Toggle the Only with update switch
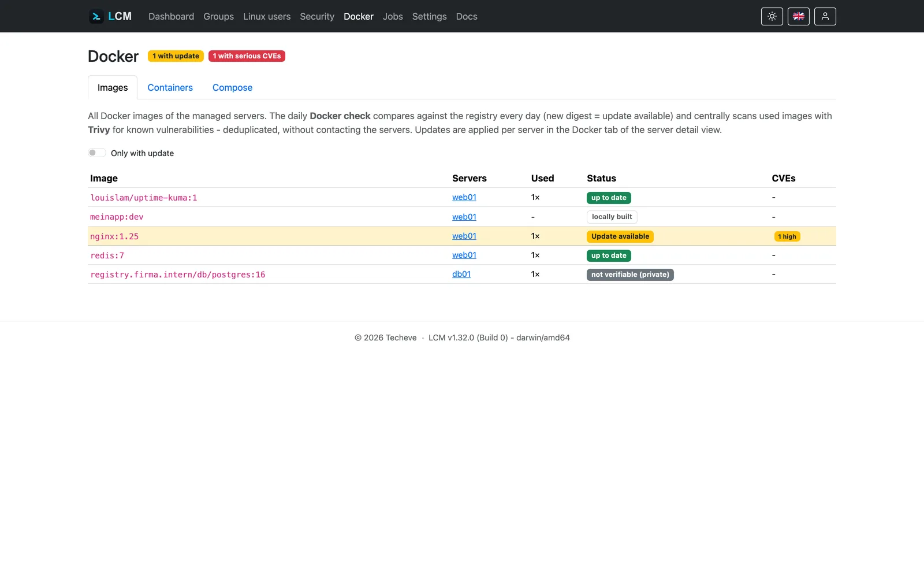The image size is (924, 578). (x=97, y=153)
